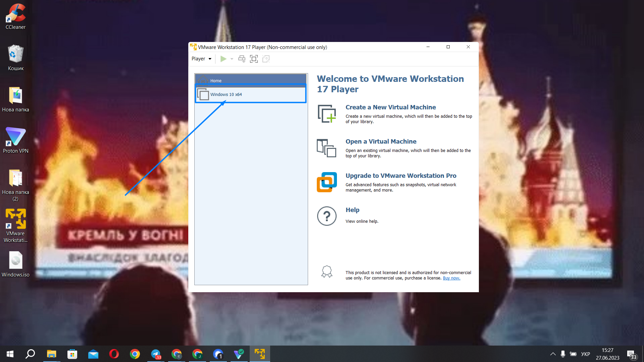Screen dimensions: 644x362
Task: Open File Explorer from the taskbar
Action: point(51,354)
